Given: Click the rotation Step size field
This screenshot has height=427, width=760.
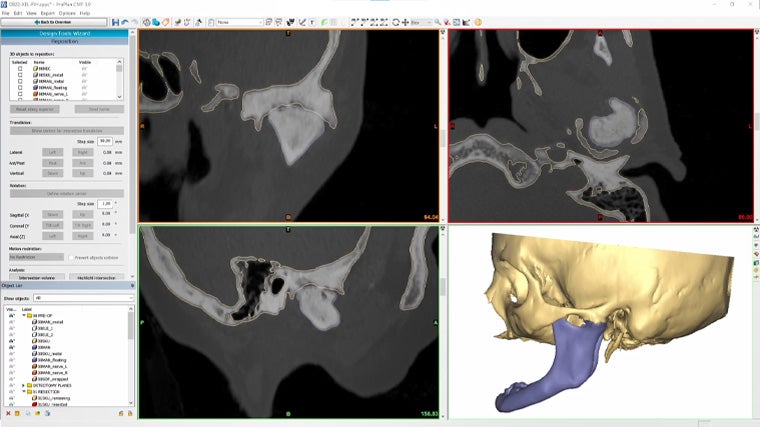Looking at the screenshot, I should [x=105, y=204].
